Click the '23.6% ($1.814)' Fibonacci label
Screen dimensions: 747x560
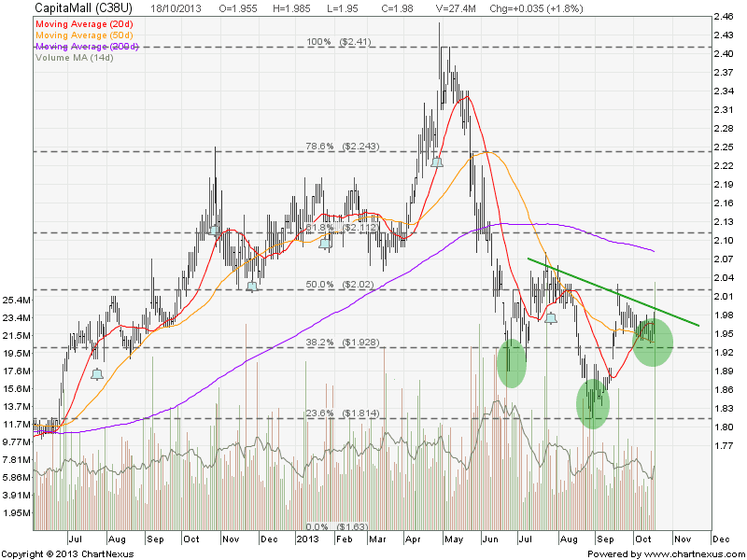tap(343, 413)
